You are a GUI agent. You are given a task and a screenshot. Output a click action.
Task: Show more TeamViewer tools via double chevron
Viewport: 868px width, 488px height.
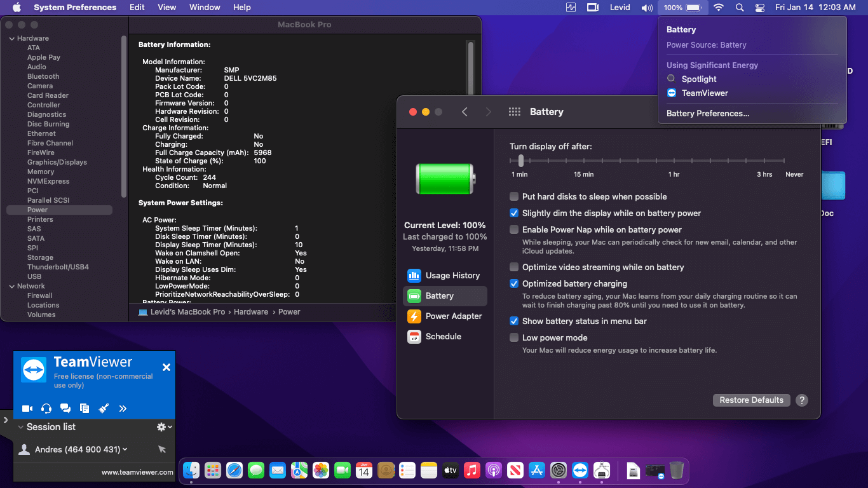(x=123, y=409)
